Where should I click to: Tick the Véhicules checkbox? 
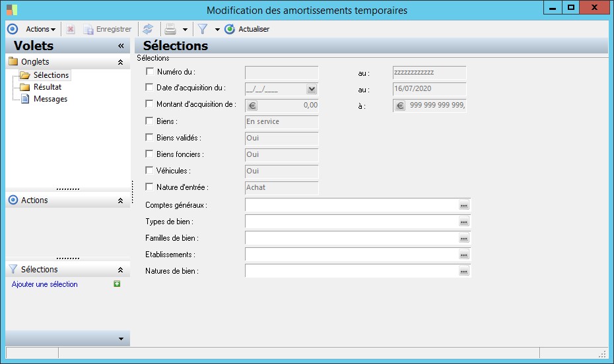click(x=149, y=170)
